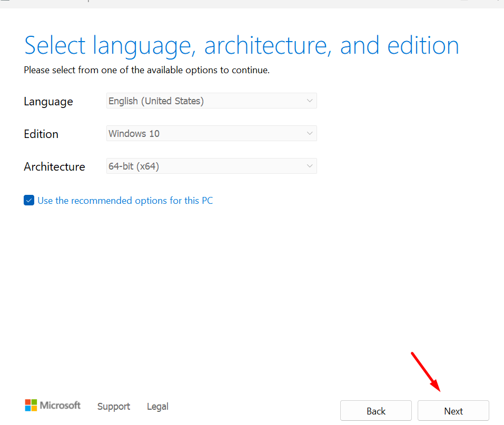Click the Language field label

click(x=48, y=102)
